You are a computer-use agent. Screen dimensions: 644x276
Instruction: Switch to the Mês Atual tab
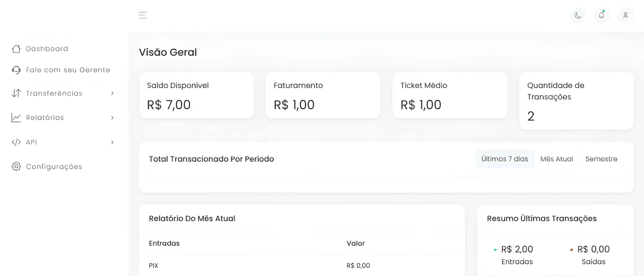pyautogui.click(x=557, y=159)
